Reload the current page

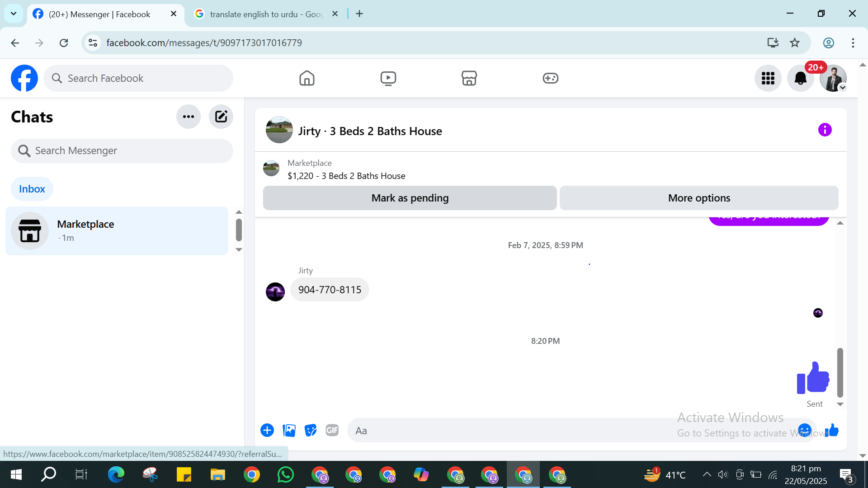64,43
